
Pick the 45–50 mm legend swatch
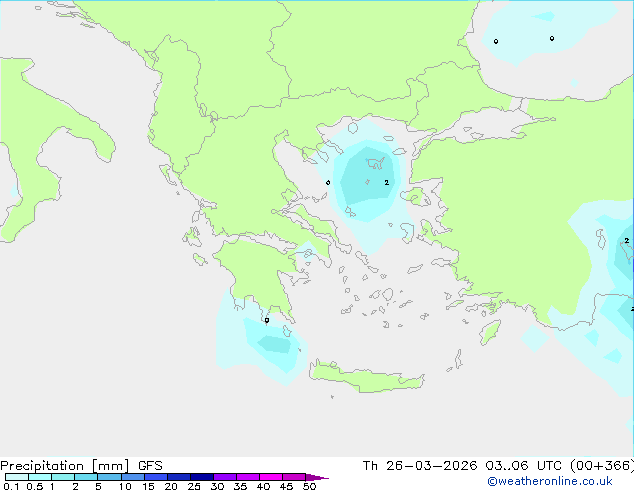294,477
